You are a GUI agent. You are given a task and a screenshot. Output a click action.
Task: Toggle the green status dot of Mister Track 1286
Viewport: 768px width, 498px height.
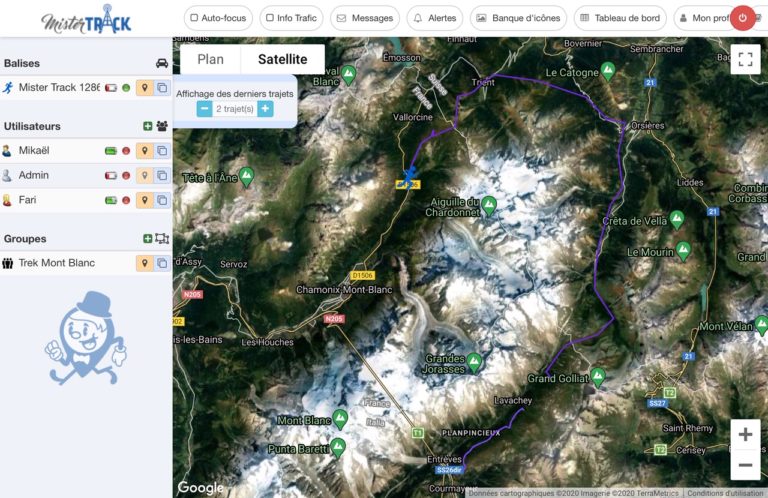tap(126, 88)
